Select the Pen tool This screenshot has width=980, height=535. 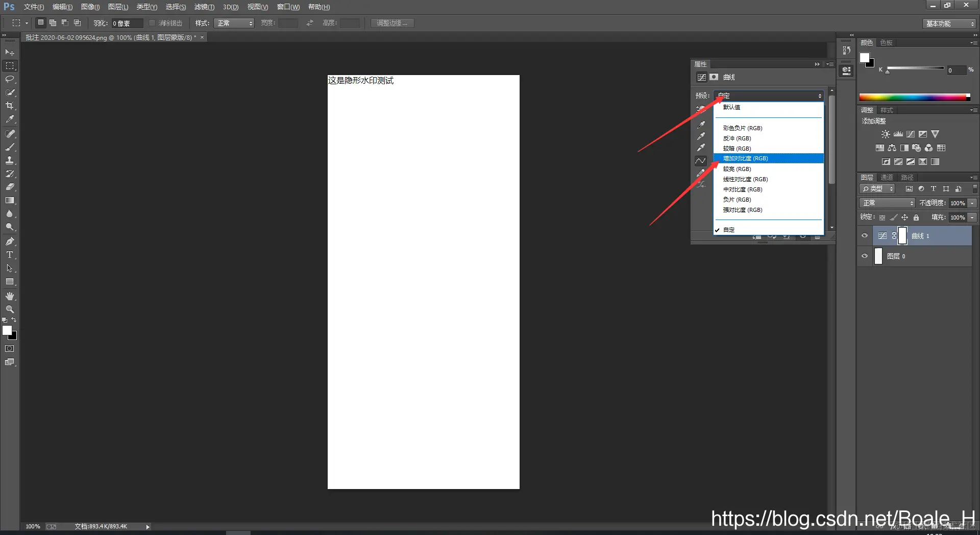point(10,241)
